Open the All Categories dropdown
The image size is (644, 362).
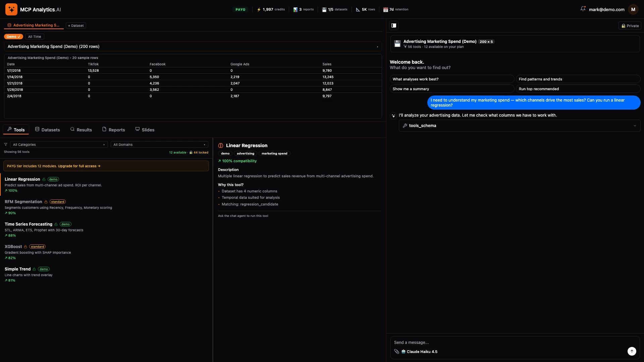(59, 144)
